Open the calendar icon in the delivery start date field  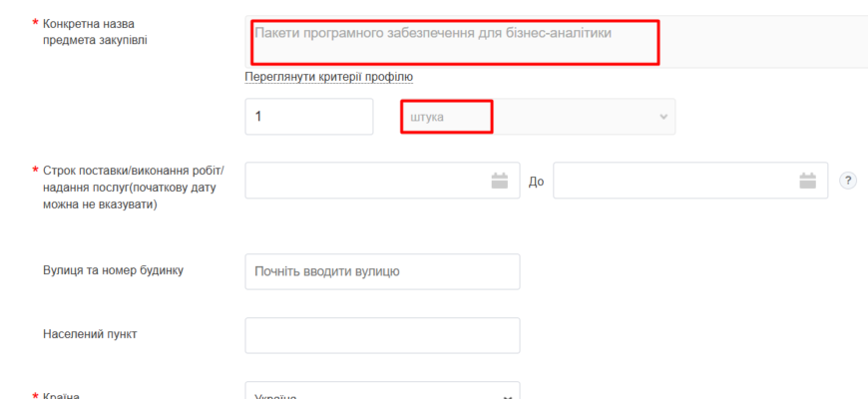click(499, 181)
